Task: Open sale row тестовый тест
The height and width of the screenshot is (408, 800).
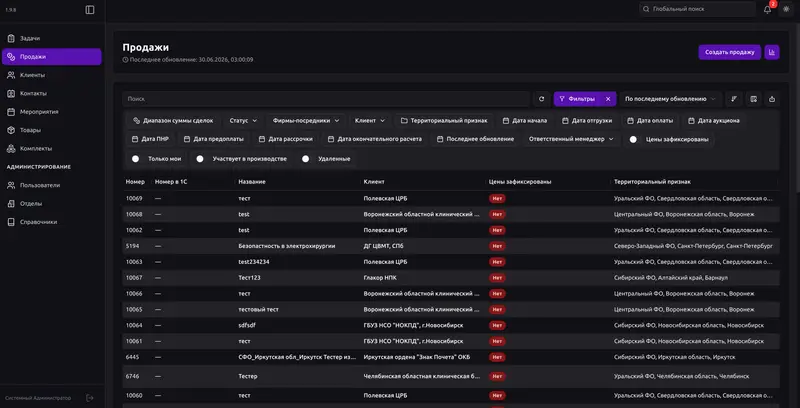Action: (451, 309)
